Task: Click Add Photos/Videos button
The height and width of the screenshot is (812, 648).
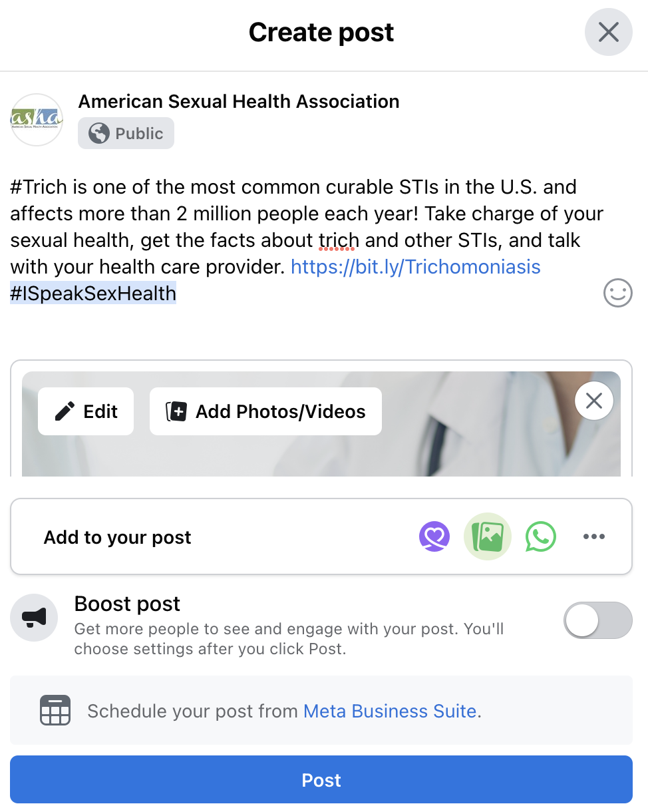Action: [x=265, y=411]
